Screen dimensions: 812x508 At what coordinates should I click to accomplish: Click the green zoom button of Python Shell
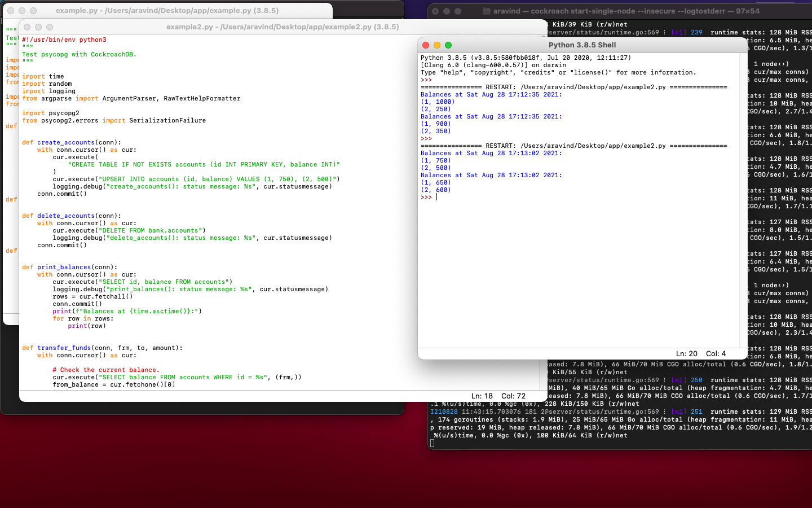click(448, 45)
